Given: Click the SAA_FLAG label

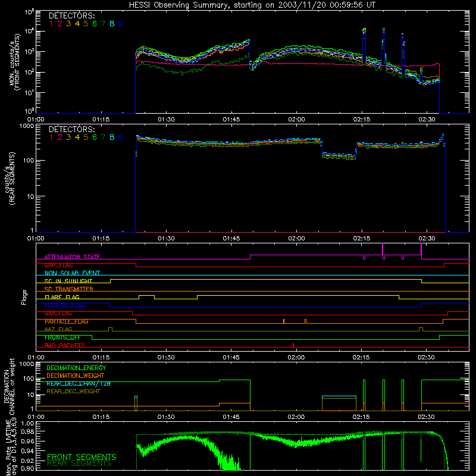Looking at the screenshot, I should coord(58,314).
